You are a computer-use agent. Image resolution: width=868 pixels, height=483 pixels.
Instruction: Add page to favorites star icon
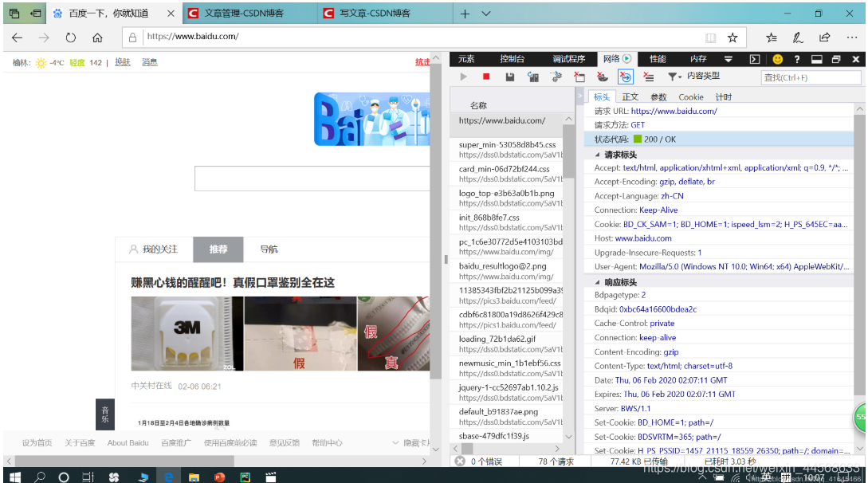pyautogui.click(x=732, y=37)
